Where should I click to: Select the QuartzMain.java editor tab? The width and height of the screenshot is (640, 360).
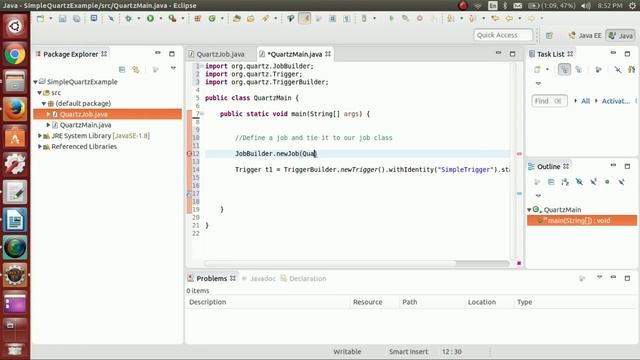coord(294,54)
